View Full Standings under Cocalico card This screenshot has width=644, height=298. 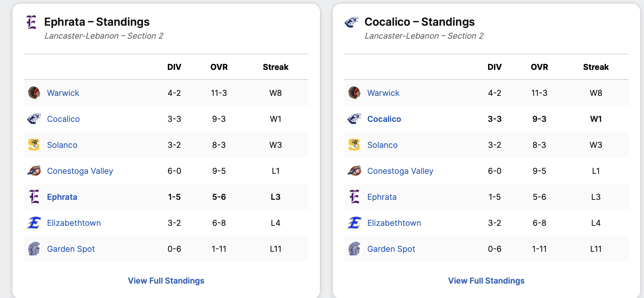click(x=486, y=281)
